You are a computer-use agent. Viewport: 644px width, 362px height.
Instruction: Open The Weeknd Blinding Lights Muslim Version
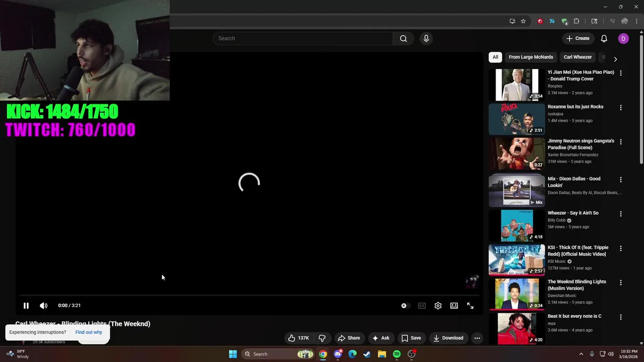point(577,285)
